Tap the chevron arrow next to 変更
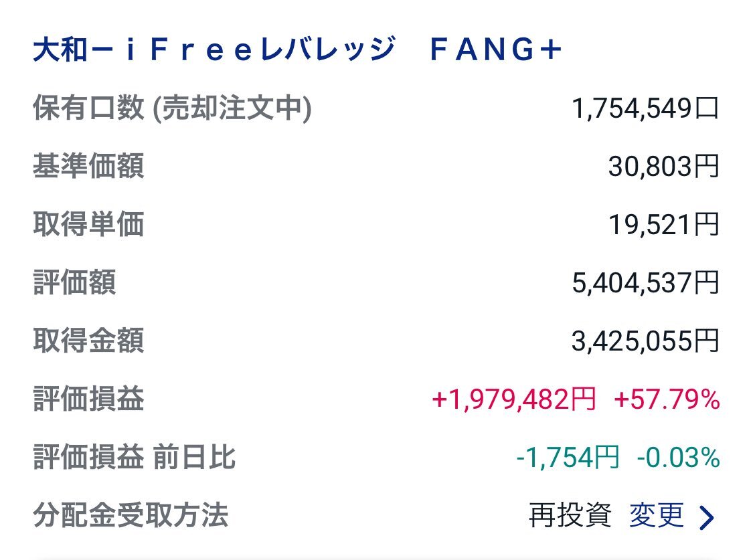The image size is (753, 560). (x=707, y=518)
